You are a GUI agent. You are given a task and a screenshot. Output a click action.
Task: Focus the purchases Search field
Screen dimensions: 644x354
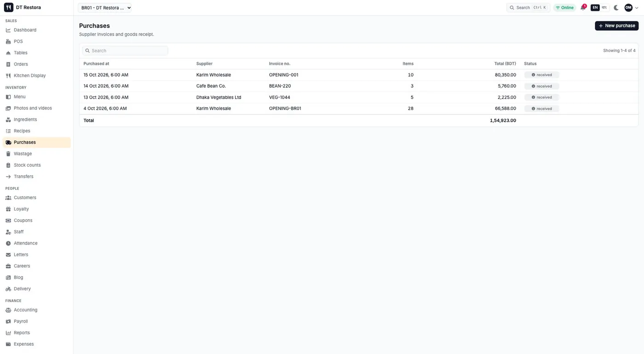(125, 51)
